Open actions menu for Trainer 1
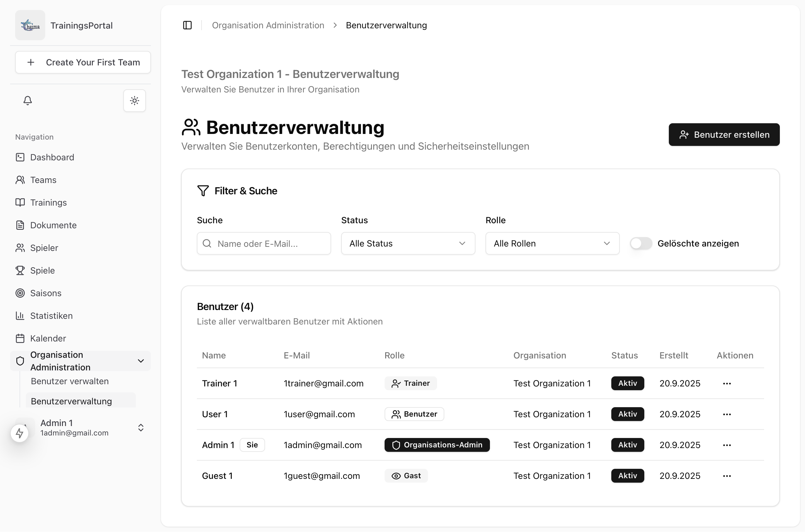 pyautogui.click(x=727, y=383)
